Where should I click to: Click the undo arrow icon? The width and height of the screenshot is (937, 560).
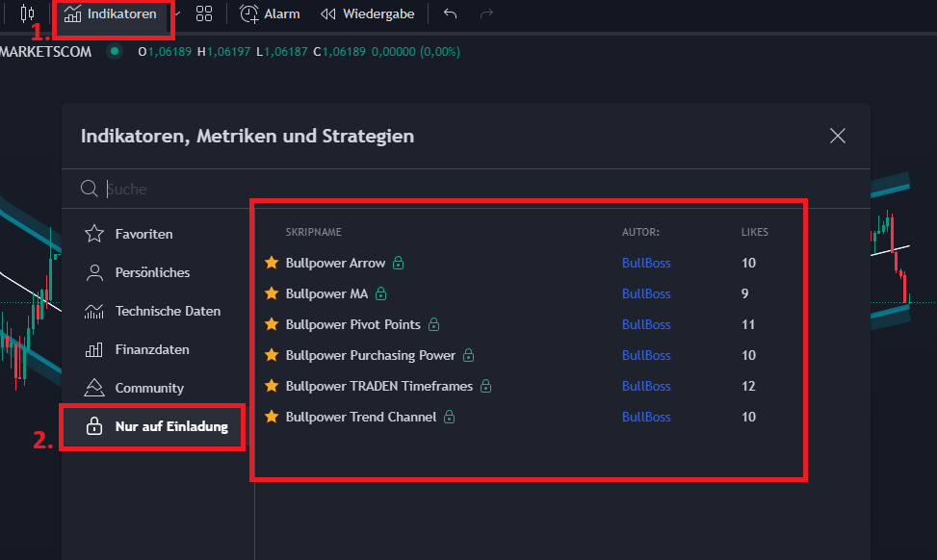[x=450, y=13]
